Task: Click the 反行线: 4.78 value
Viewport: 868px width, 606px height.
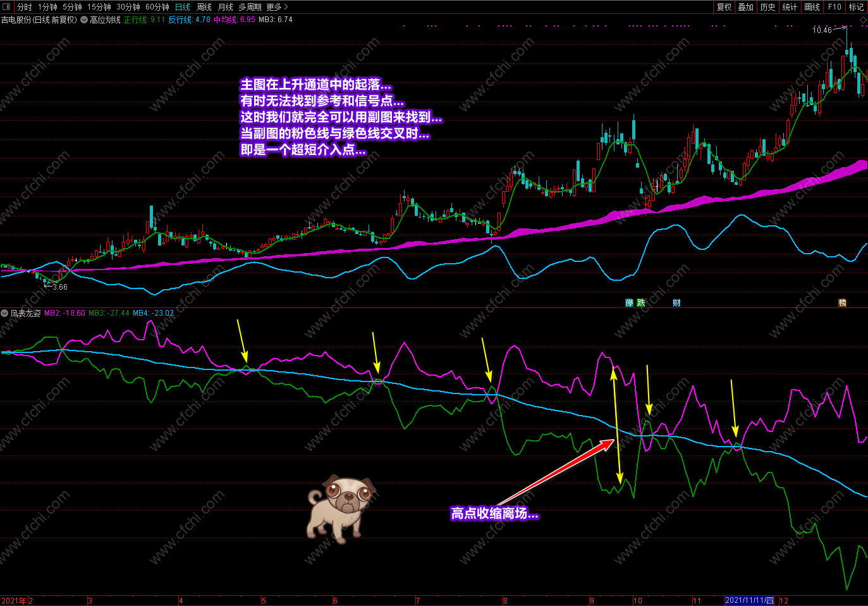Action: pos(189,20)
